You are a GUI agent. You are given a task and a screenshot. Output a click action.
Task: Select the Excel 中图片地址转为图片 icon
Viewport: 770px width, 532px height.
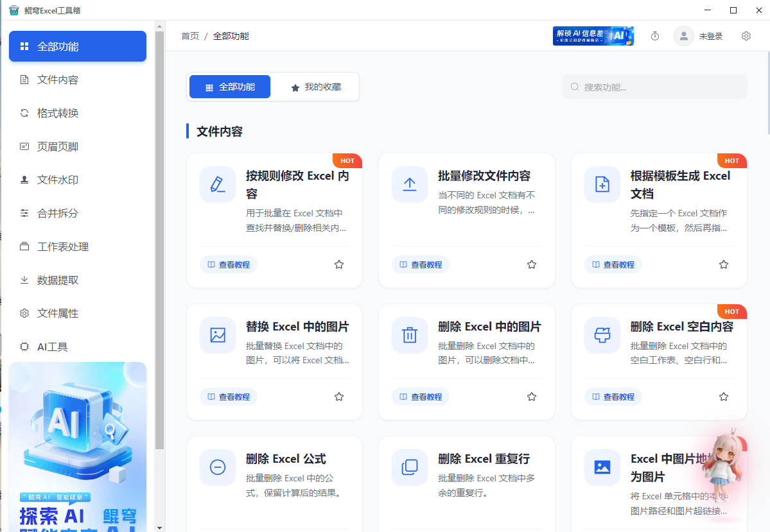602,467
